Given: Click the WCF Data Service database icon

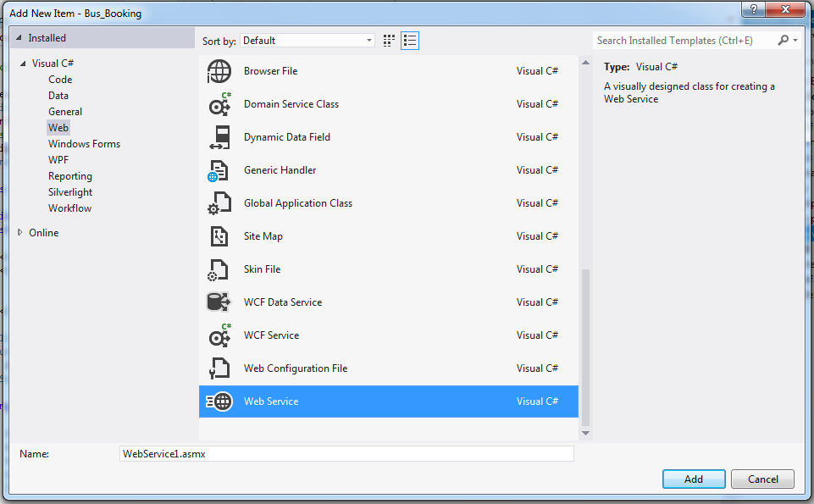Looking at the screenshot, I should [219, 302].
